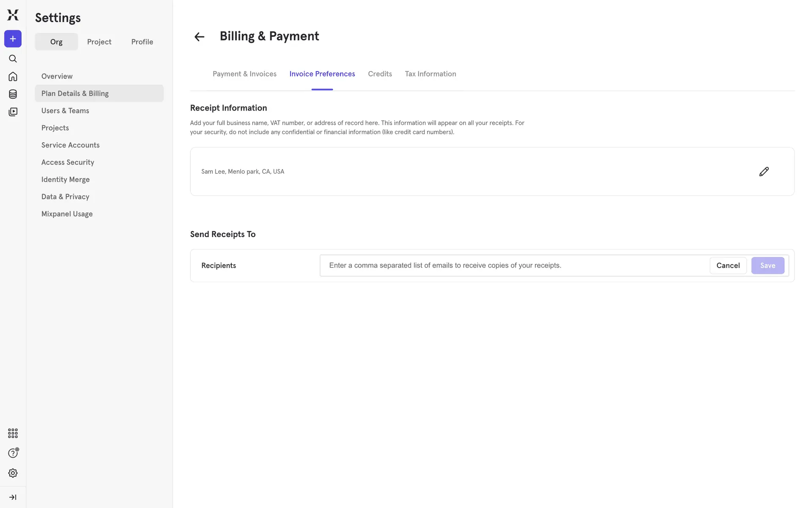Switch settings to Project scope
The width and height of the screenshot is (812, 508).
tap(99, 42)
